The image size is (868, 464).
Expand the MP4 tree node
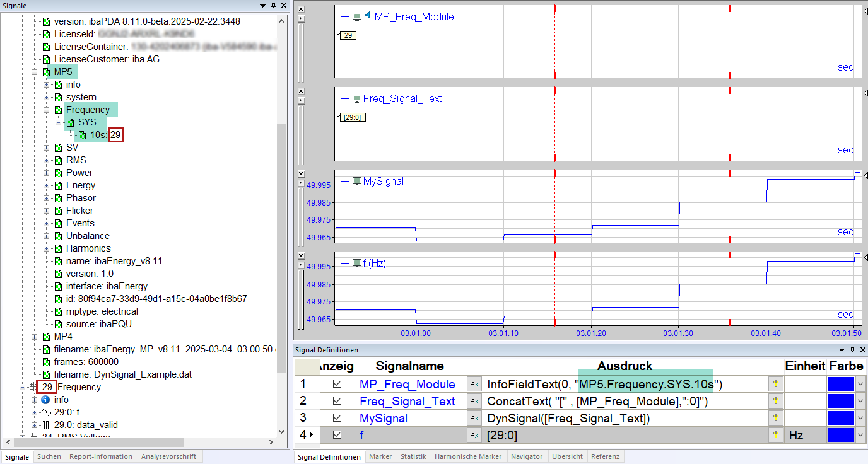(34, 337)
